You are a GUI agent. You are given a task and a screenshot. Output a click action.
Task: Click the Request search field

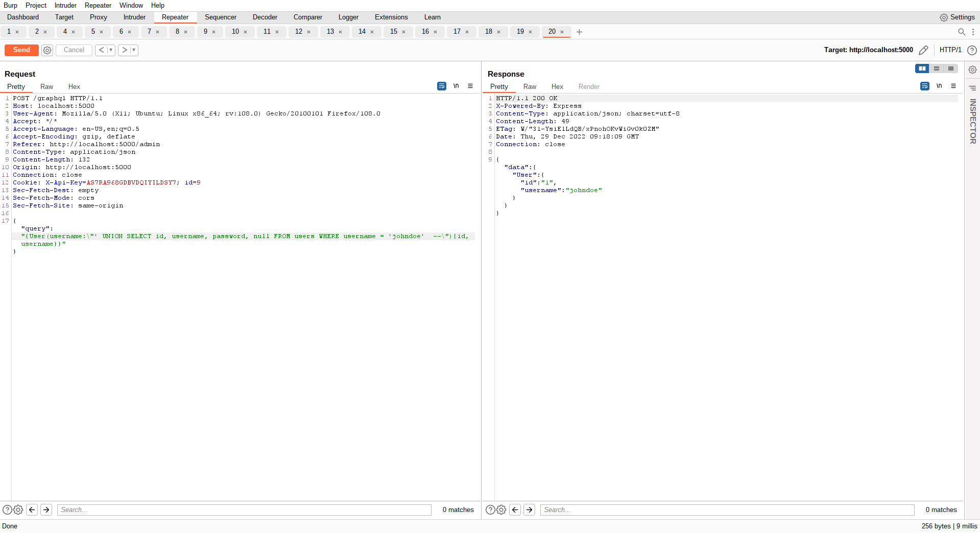coord(245,509)
